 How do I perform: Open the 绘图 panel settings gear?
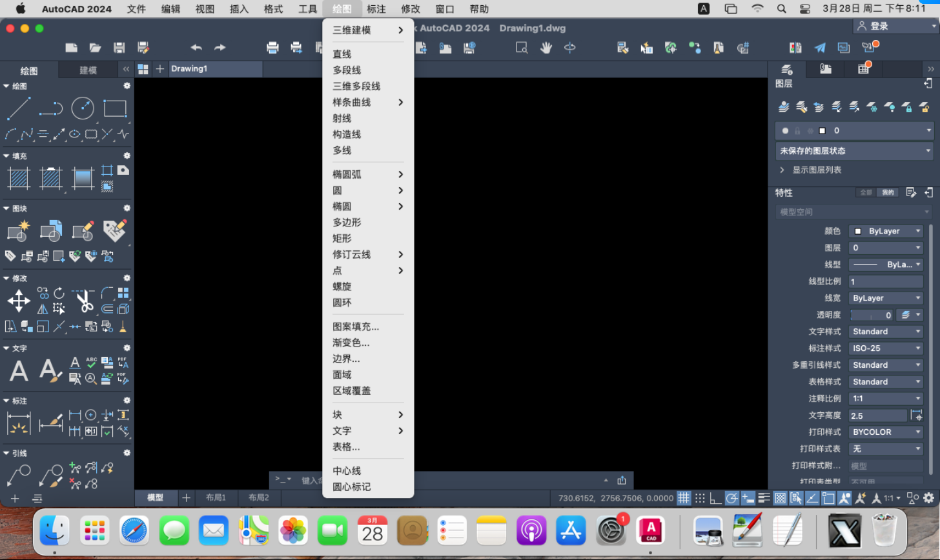[127, 86]
